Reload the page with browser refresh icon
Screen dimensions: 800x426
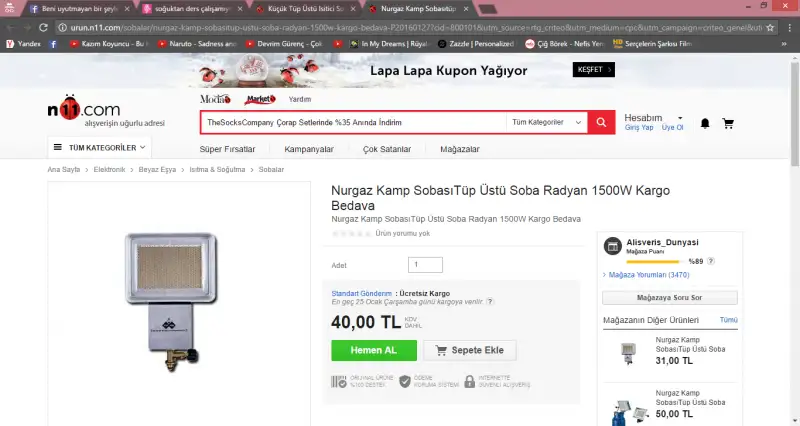click(x=43, y=28)
